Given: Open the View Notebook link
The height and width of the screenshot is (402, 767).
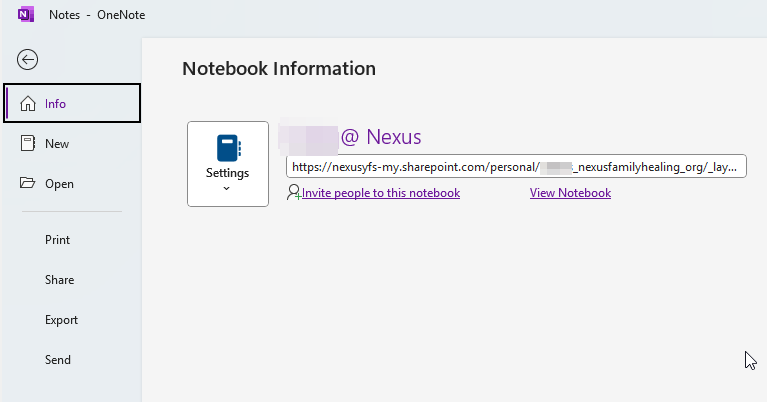Looking at the screenshot, I should point(570,193).
